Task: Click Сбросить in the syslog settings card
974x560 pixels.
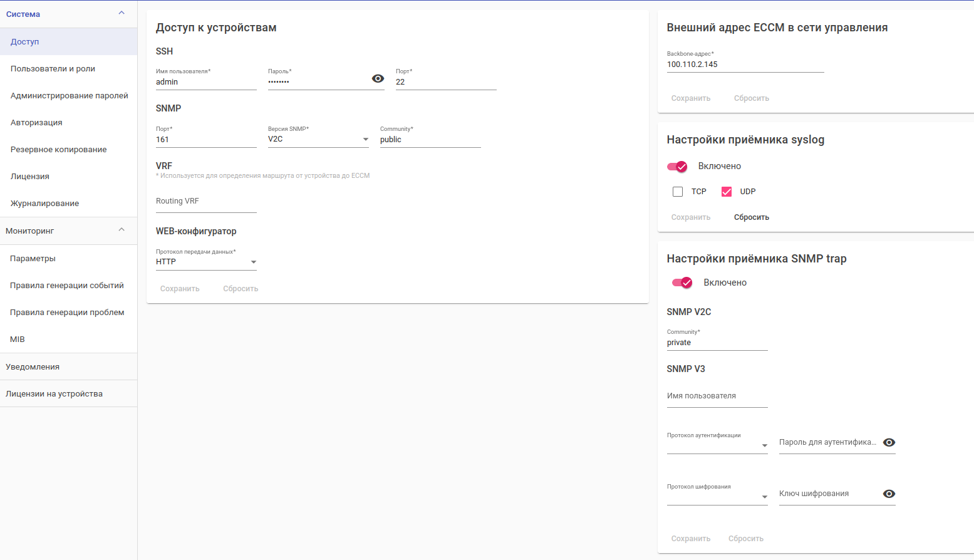Action: [x=751, y=217]
